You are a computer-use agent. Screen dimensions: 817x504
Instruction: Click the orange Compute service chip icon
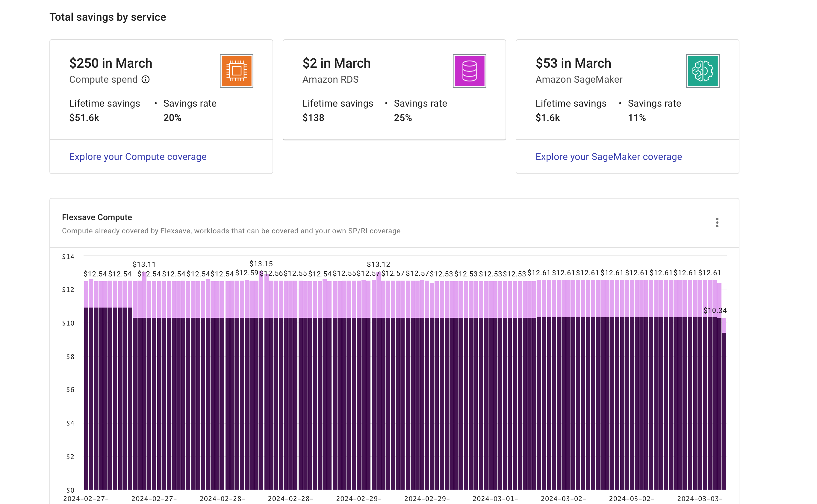point(236,71)
